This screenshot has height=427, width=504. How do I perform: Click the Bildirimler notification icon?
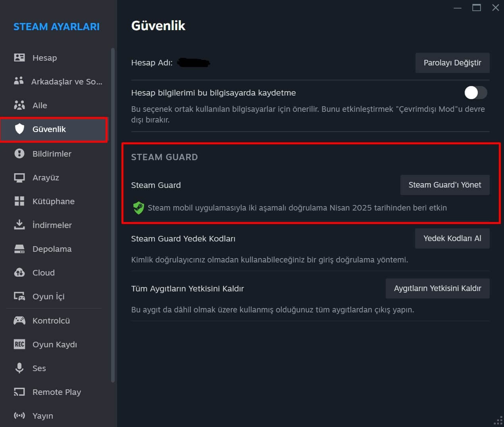[19, 153]
